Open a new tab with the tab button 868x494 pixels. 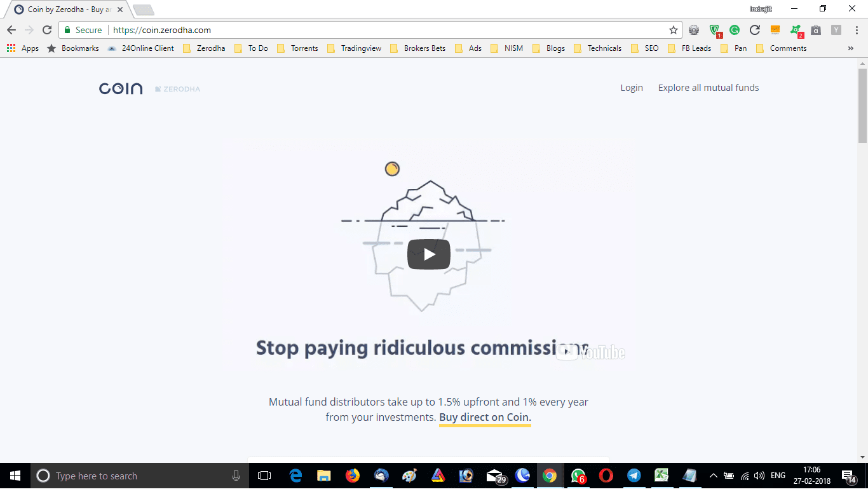[144, 10]
